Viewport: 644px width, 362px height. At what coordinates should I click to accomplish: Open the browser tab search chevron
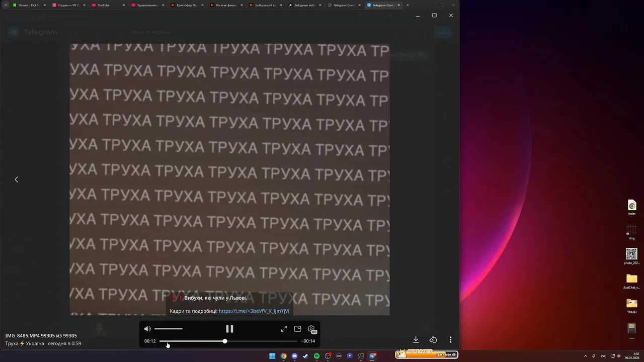tap(5, 5)
